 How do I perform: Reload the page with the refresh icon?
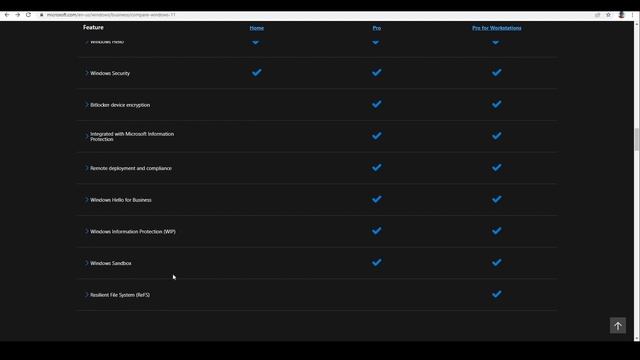[x=28, y=15]
